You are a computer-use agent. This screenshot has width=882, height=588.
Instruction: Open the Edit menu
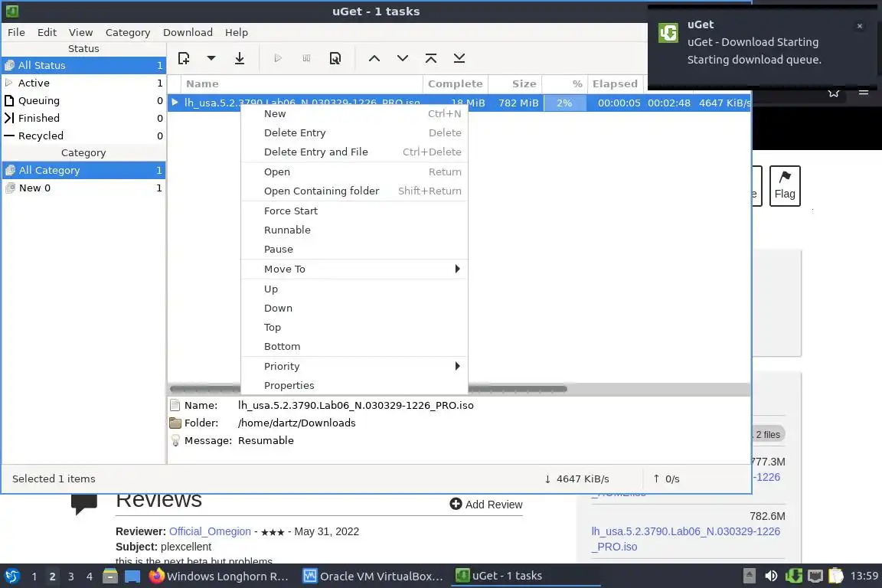47,32
